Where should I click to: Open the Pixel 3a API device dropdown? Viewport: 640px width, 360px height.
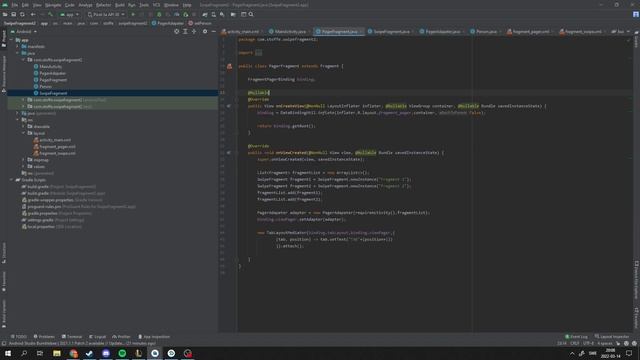click(106, 14)
